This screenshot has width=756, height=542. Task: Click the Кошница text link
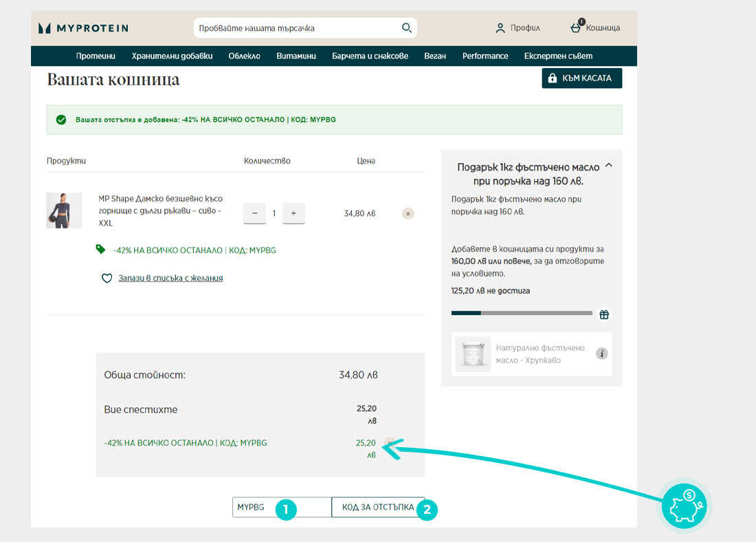tap(603, 28)
